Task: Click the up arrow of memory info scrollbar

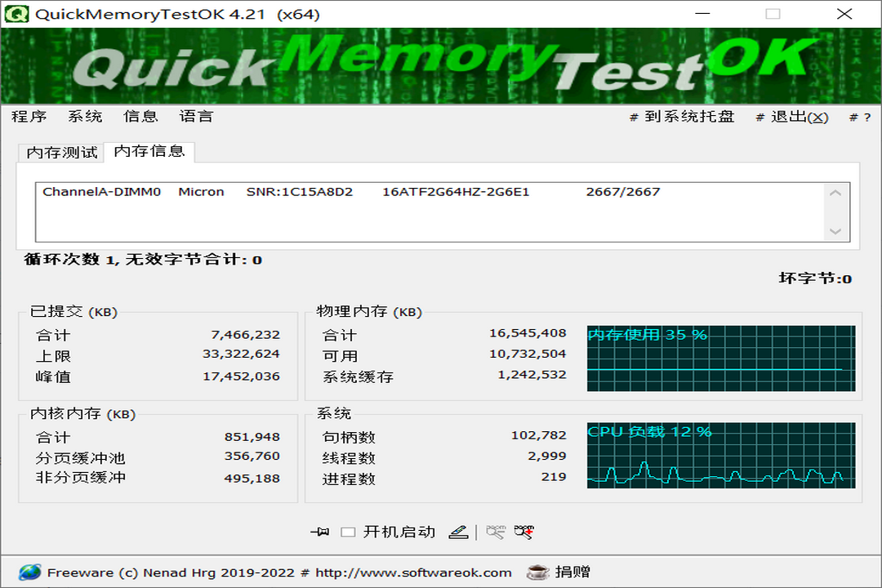Action: pos(835,191)
